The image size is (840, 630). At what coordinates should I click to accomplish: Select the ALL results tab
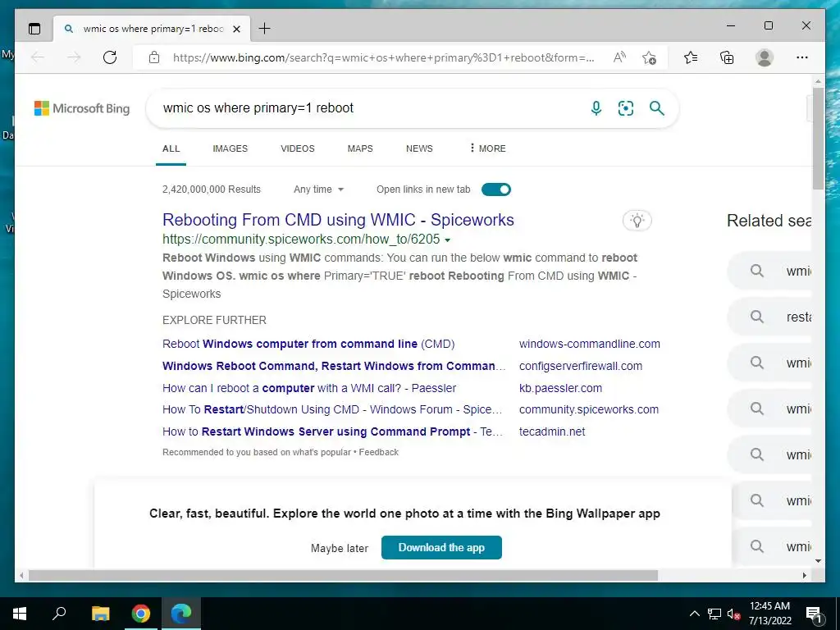coord(171,149)
